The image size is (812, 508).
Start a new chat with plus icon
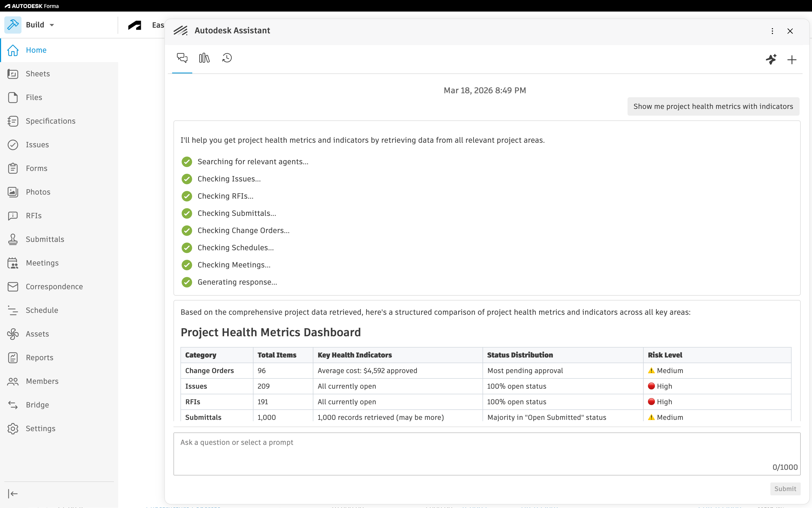[792, 60]
